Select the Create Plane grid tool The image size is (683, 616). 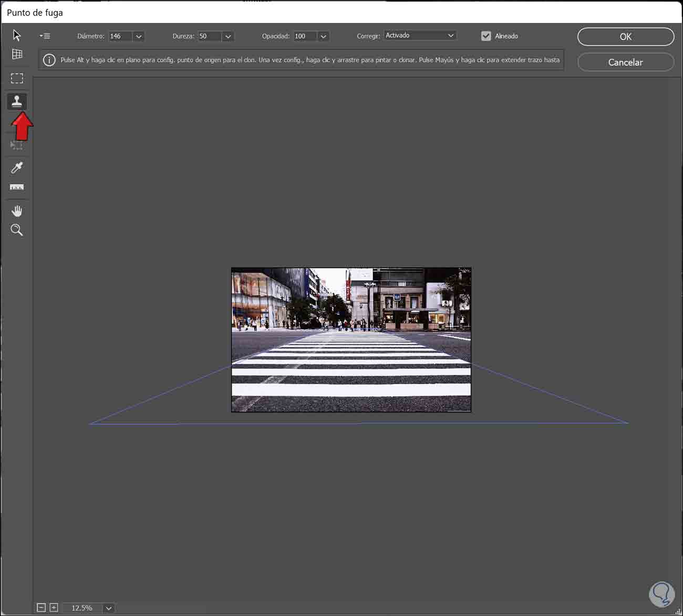tap(17, 54)
